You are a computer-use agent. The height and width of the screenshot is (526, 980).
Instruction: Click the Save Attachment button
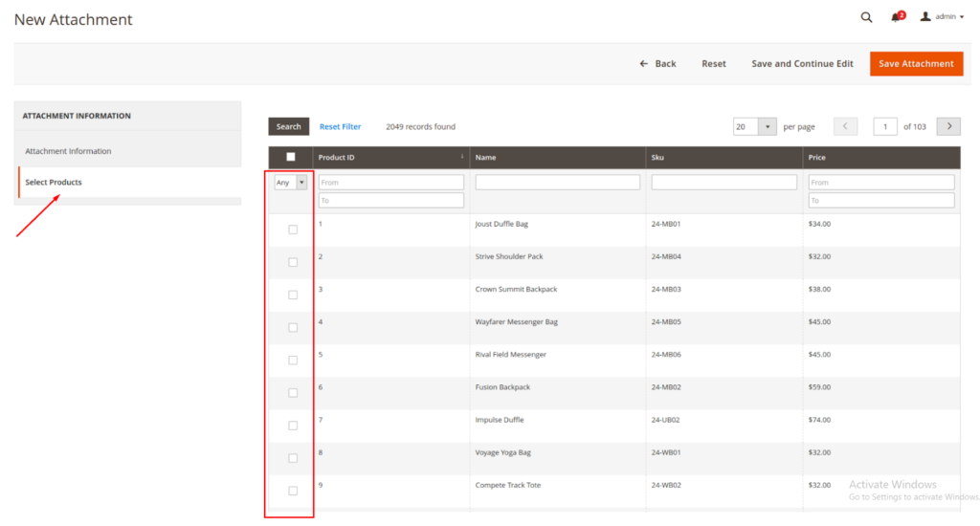[x=916, y=64]
